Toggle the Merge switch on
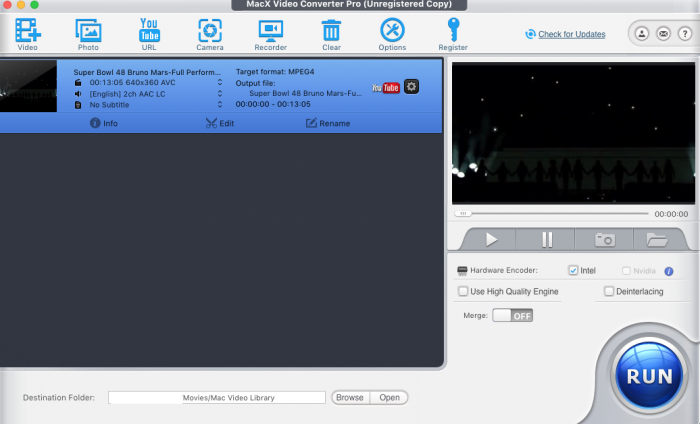 [x=512, y=316]
